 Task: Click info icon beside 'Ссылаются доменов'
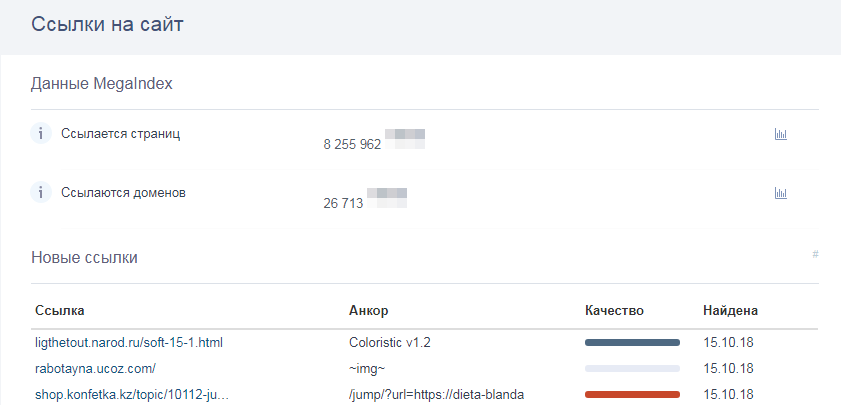click(41, 192)
